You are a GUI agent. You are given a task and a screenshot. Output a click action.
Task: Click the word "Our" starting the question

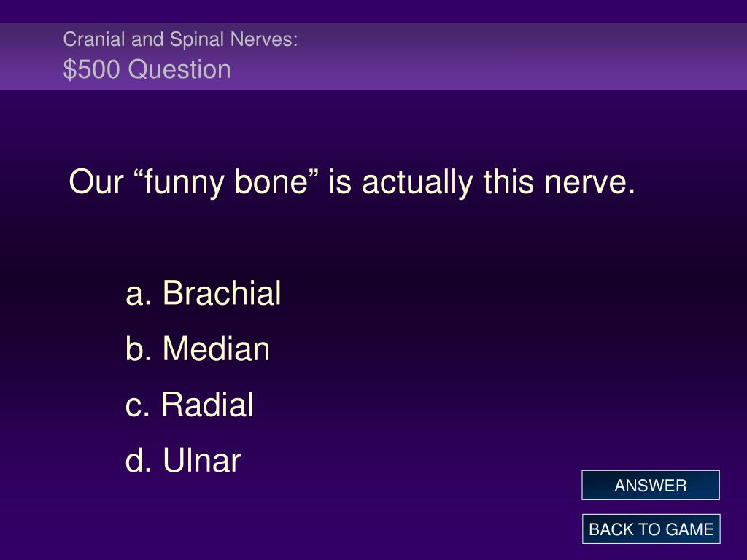click(96, 182)
